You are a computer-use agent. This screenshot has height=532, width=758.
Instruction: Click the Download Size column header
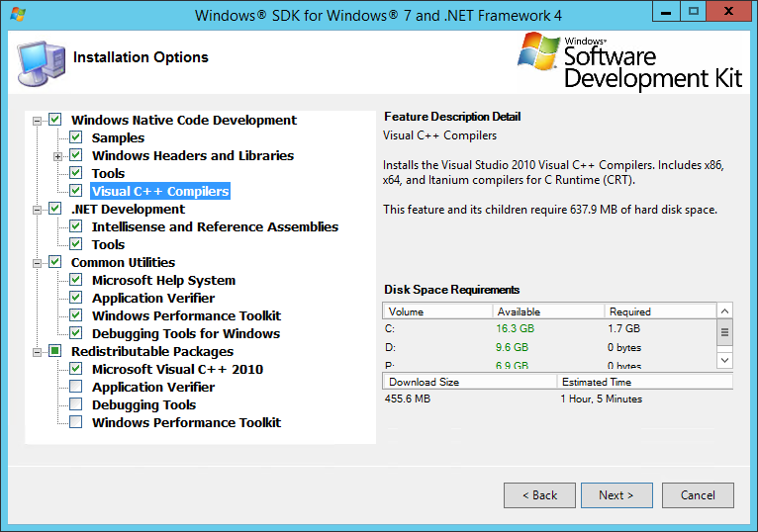tap(469, 382)
